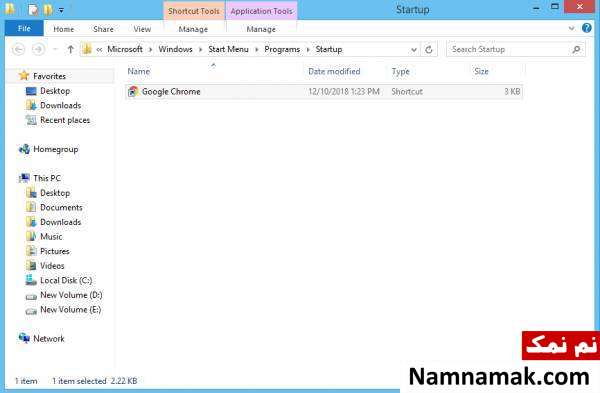Click Startup in the breadcrumb
Viewport: 600px width, 393px height.
329,49
